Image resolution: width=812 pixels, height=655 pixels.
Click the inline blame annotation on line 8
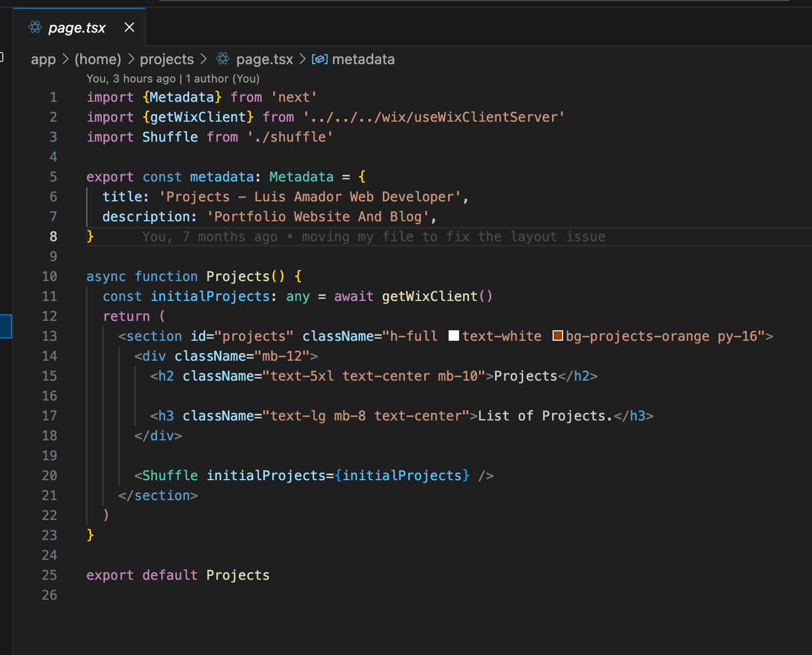[x=373, y=237]
